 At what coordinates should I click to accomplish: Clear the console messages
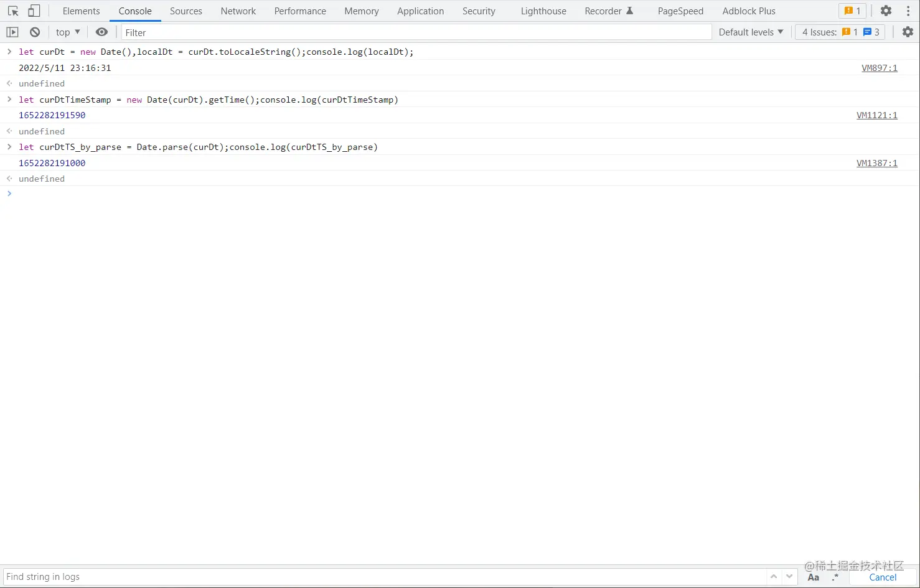35,32
